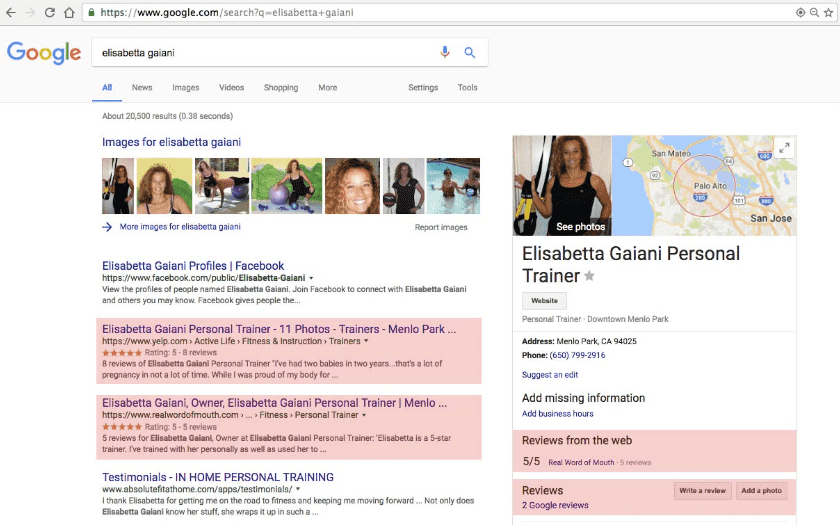840x525 pixels.
Task: Open the close-up smiling face thumbnail
Action: 352,186
